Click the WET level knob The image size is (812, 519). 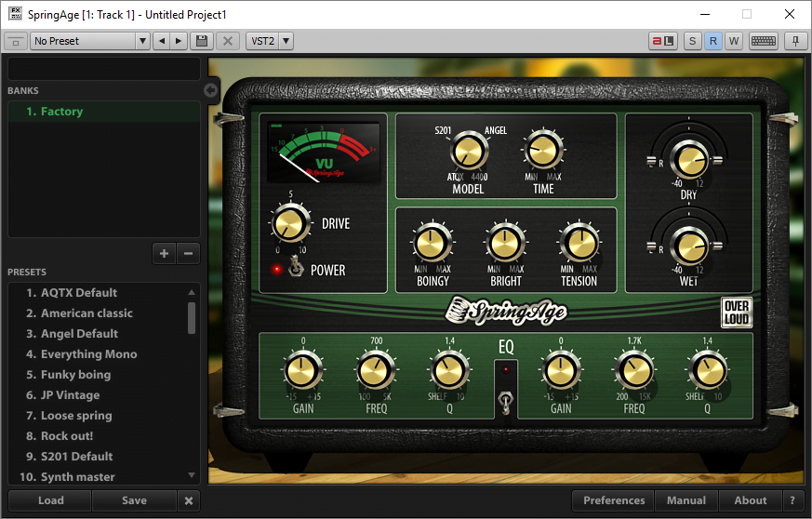click(x=689, y=246)
